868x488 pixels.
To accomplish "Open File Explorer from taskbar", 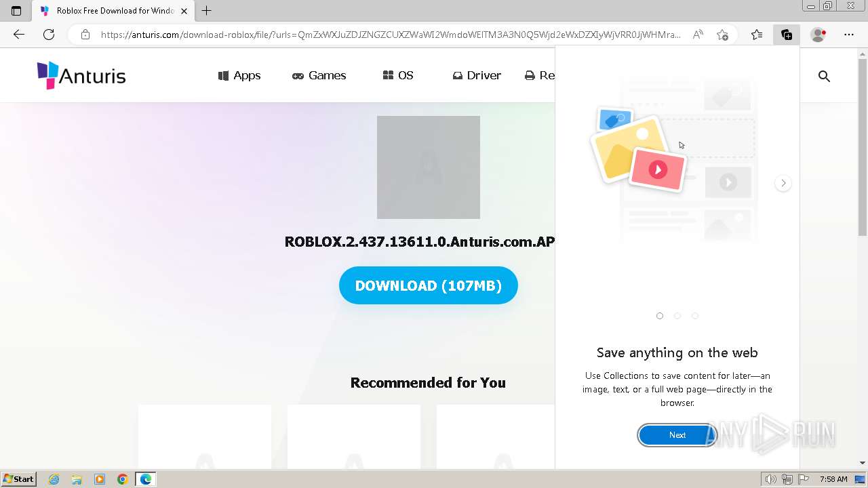I will pyautogui.click(x=77, y=479).
